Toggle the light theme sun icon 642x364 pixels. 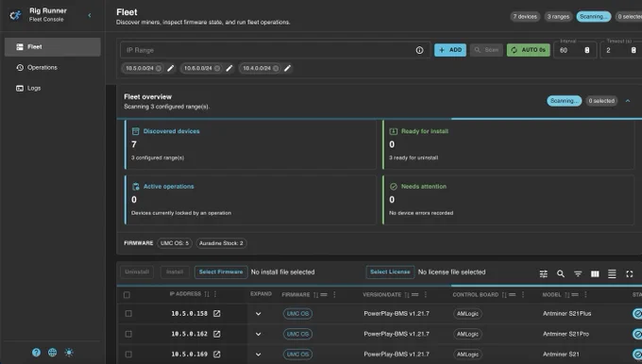click(x=69, y=352)
